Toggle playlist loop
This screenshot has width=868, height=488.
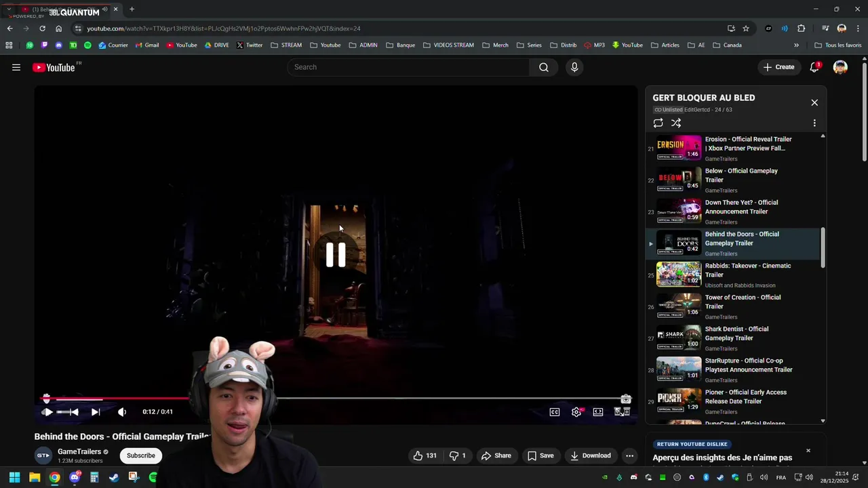[x=658, y=123]
